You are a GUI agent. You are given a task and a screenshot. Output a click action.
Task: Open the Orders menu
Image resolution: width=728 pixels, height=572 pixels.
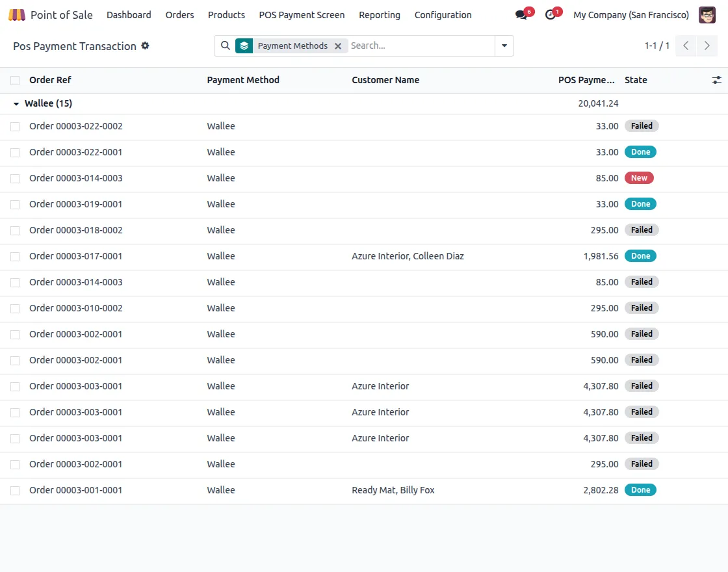[179, 15]
